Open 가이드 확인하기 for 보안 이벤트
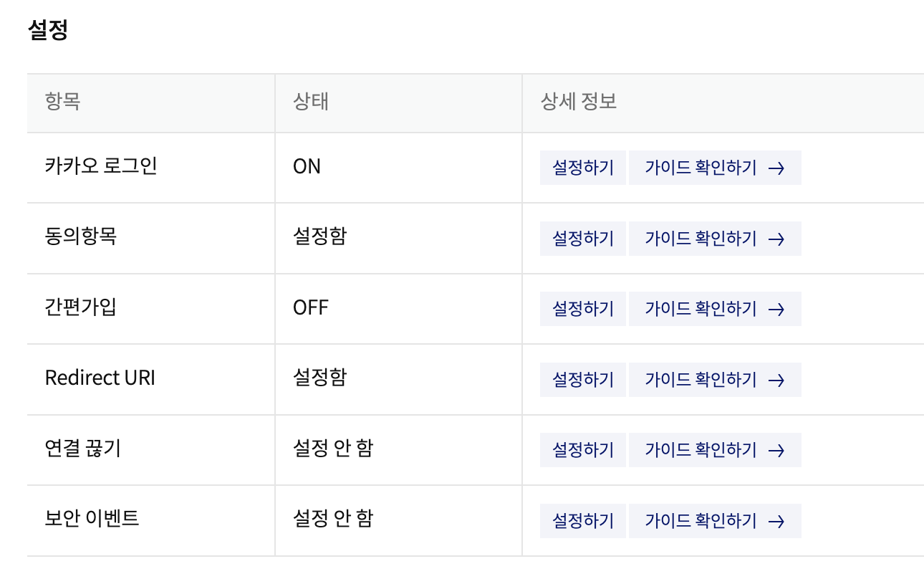Image resolution: width=924 pixels, height=579 pixels. tap(714, 520)
